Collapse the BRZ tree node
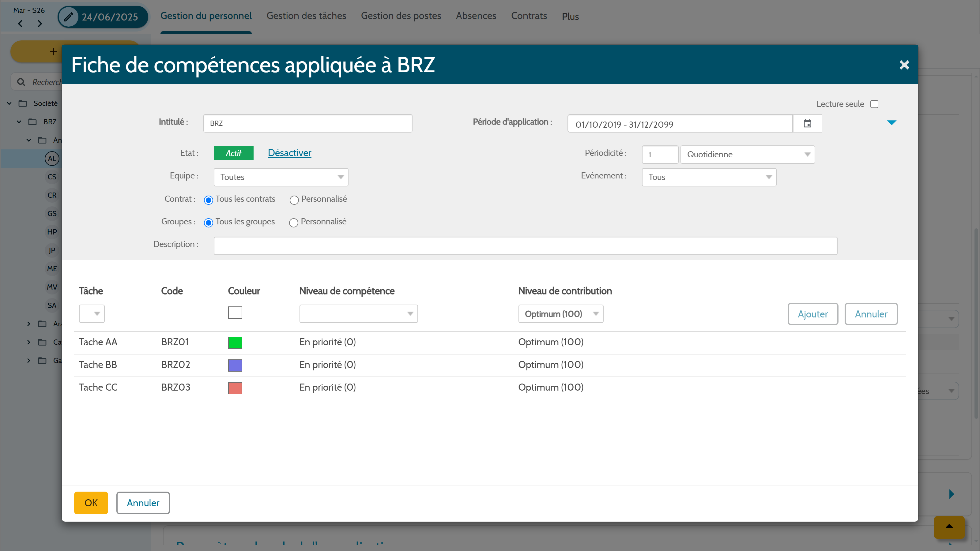 pyautogui.click(x=19, y=122)
